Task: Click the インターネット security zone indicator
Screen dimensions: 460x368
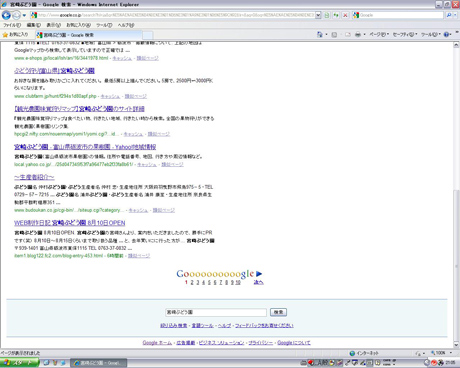Action: (364, 353)
